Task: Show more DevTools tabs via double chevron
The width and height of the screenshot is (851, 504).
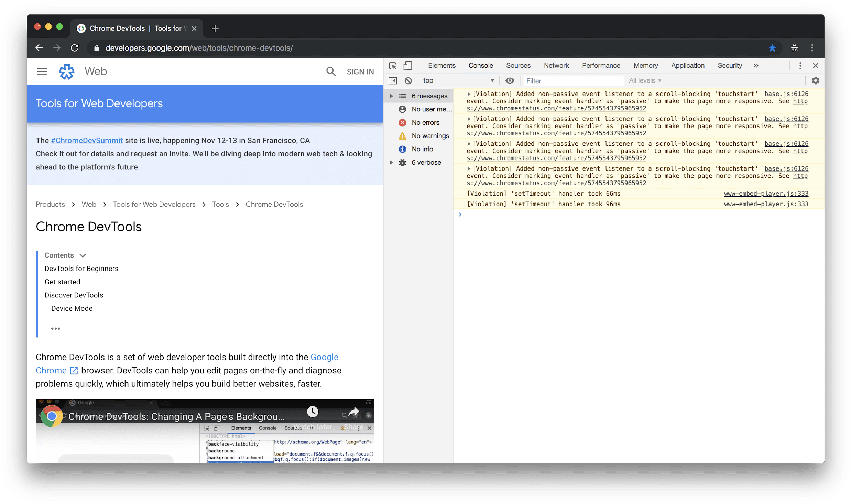Action: click(x=756, y=66)
